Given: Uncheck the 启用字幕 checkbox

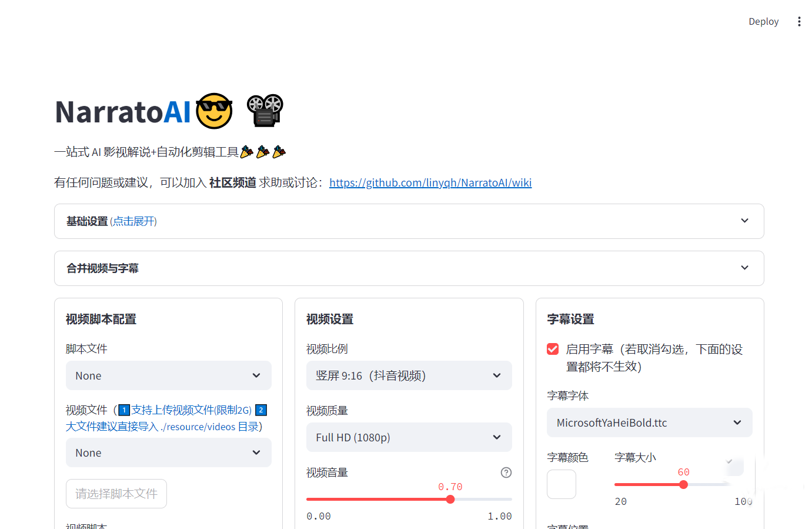Looking at the screenshot, I should click(x=553, y=349).
